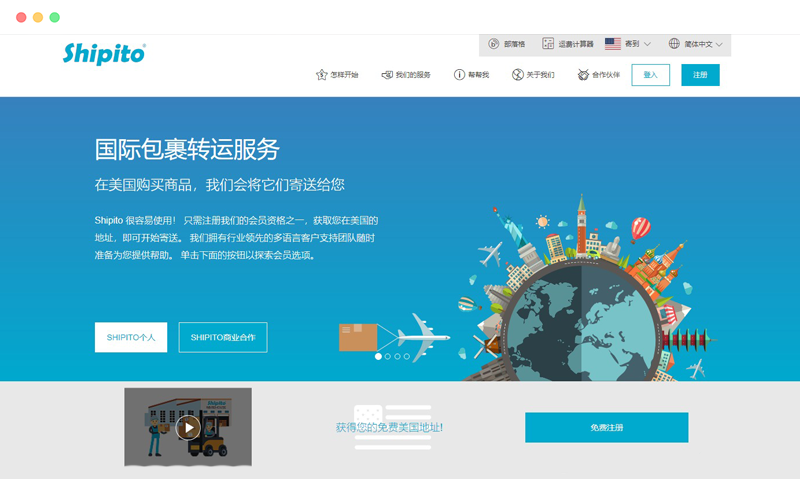The height and width of the screenshot is (479, 800).
Task: Click the handshake icon for 合作伙伴
Action: [583, 75]
